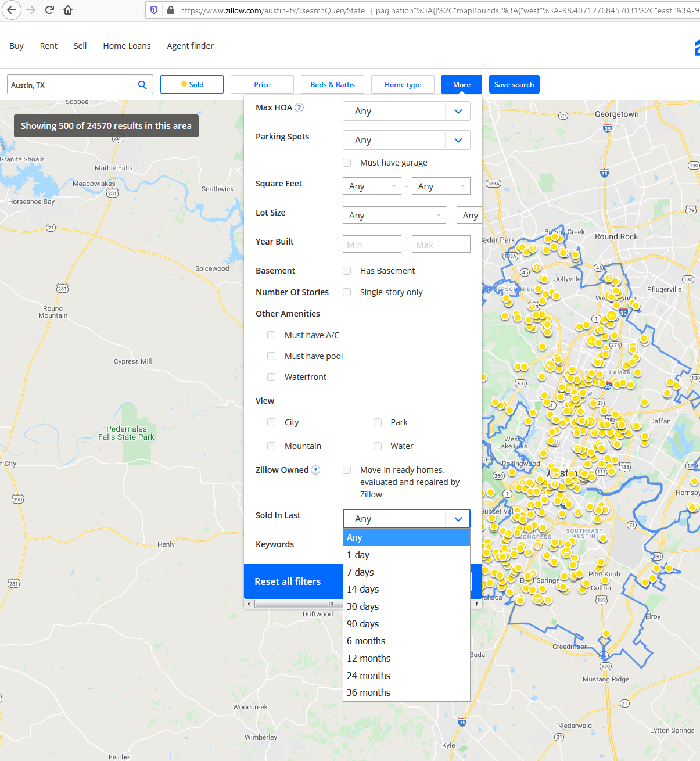Click the shield tracking protection icon
Image resolution: width=700 pixels, height=761 pixels.
point(154,10)
